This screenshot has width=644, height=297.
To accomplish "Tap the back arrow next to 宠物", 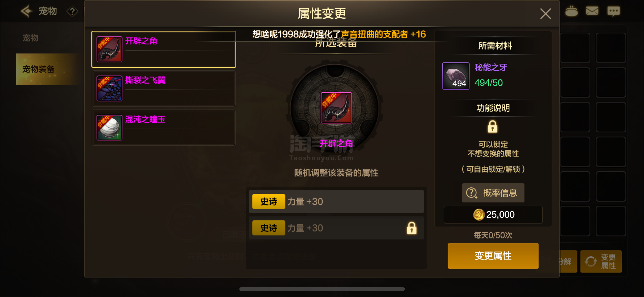I will [x=26, y=11].
